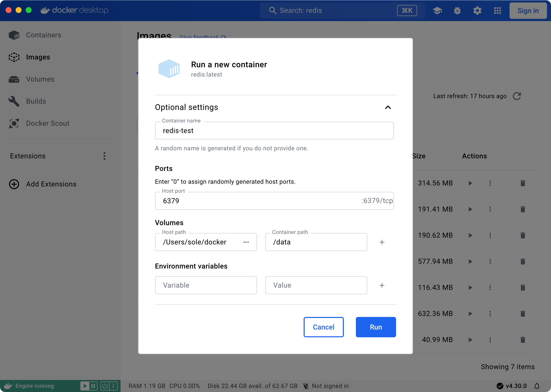Click the Size column header

[419, 156]
